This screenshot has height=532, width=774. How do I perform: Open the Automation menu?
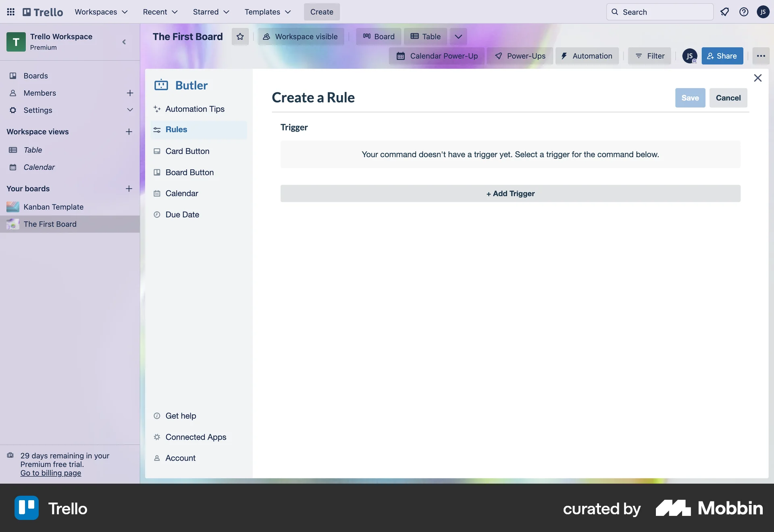(587, 56)
